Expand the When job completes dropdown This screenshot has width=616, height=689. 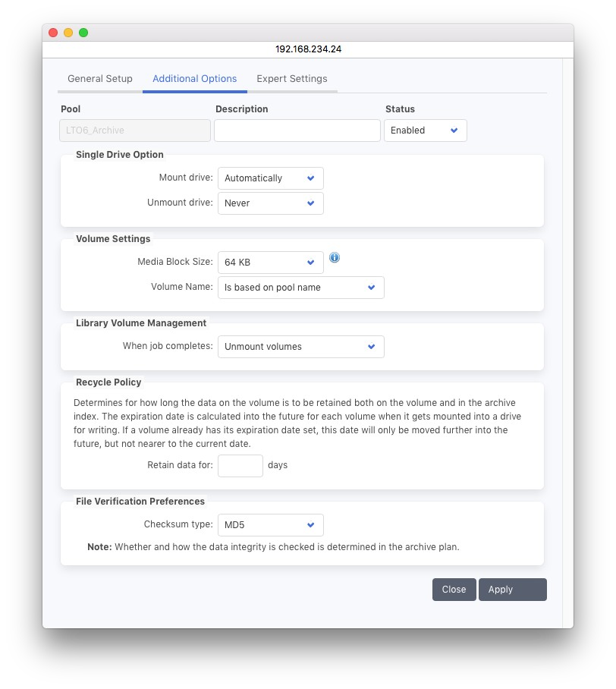tap(300, 347)
